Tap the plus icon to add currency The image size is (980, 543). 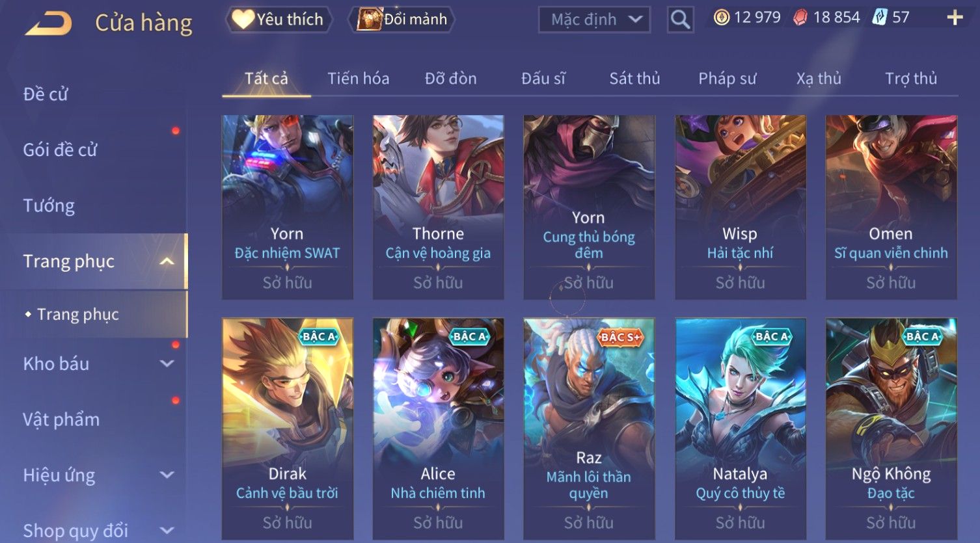(955, 18)
